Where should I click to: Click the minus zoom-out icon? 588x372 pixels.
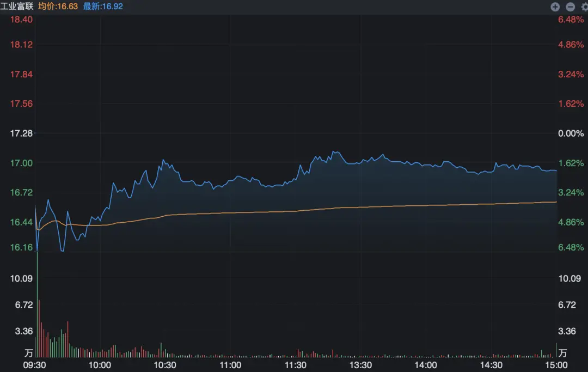[570, 7]
